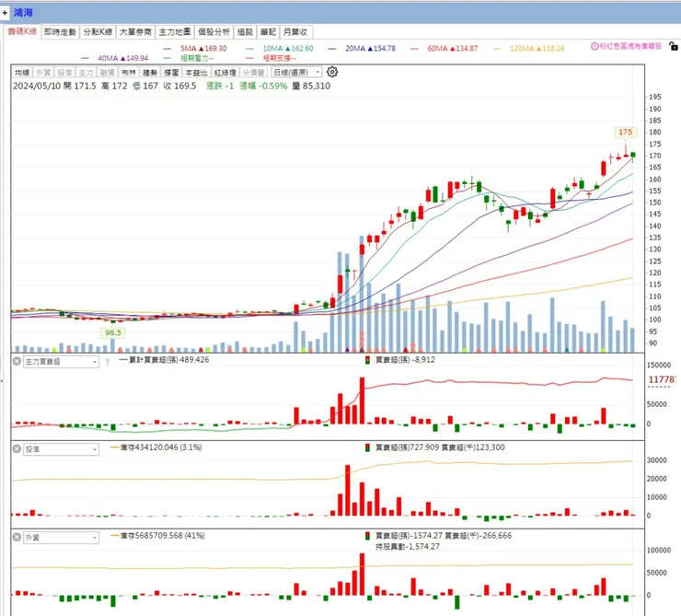Image resolution: width=681 pixels, height=616 pixels.
Task: Switch to the 籌碼K線 tab
Action: click(x=23, y=31)
